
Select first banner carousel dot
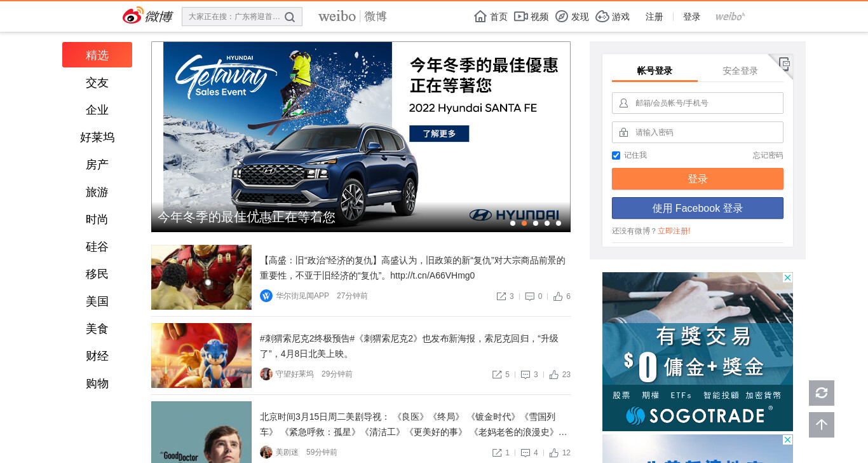[513, 223]
